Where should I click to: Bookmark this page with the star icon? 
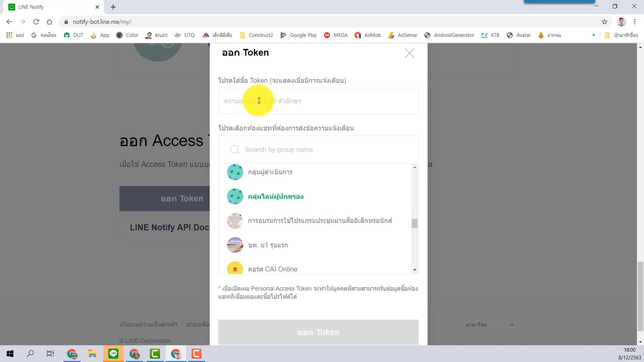[x=604, y=22]
